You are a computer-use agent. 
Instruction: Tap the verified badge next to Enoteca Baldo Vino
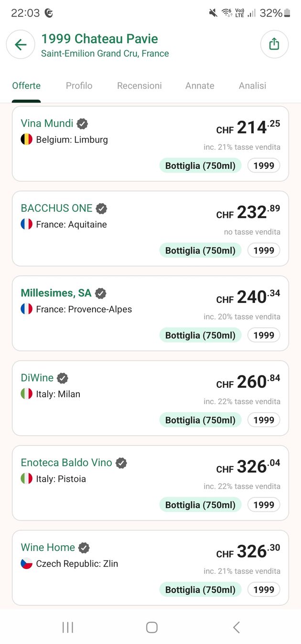click(121, 462)
